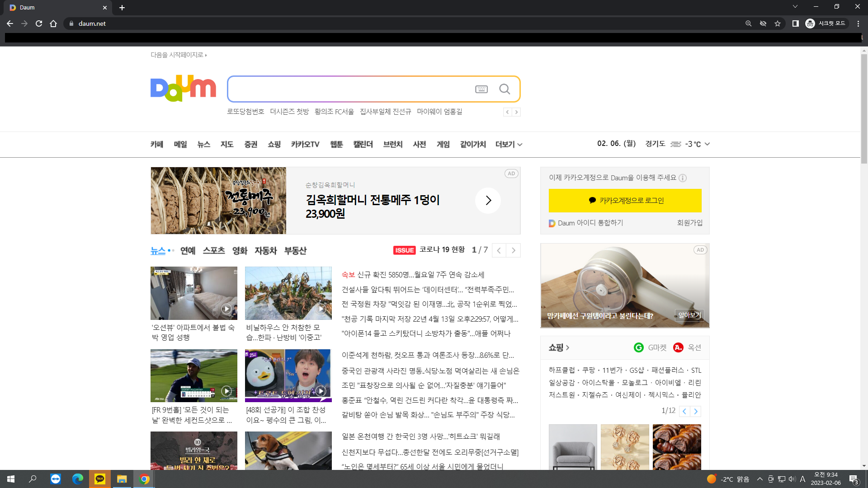The height and width of the screenshot is (488, 868).
Task: Open the virtual keyboard icon in search box
Action: point(481,89)
